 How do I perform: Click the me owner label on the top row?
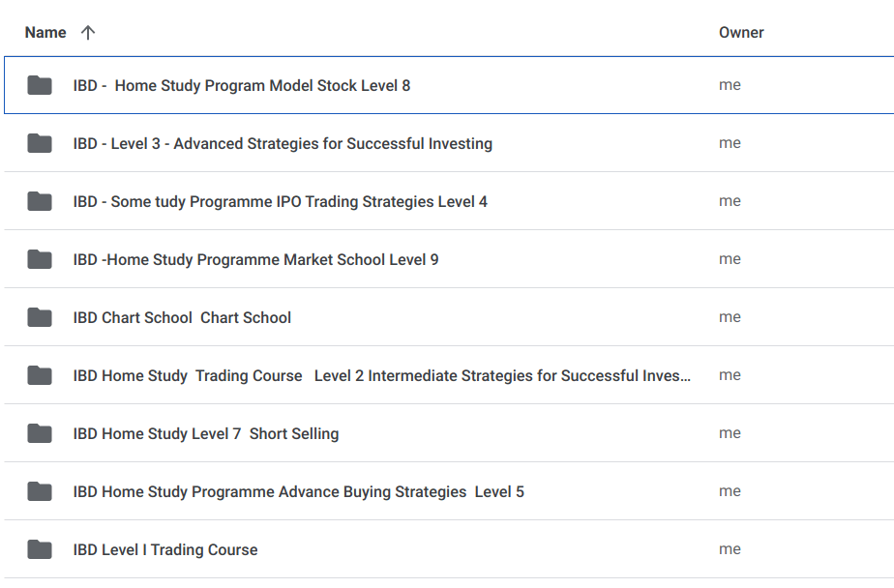pos(730,85)
